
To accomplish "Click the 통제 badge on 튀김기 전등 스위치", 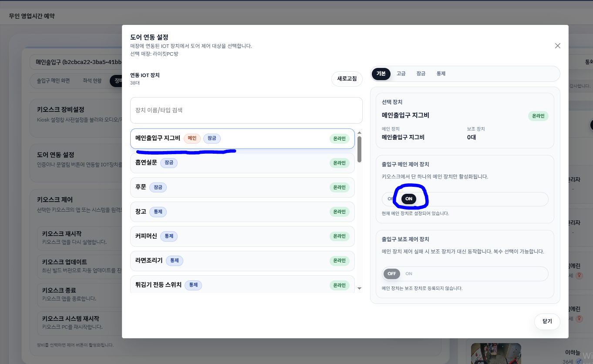I will click(193, 285).
